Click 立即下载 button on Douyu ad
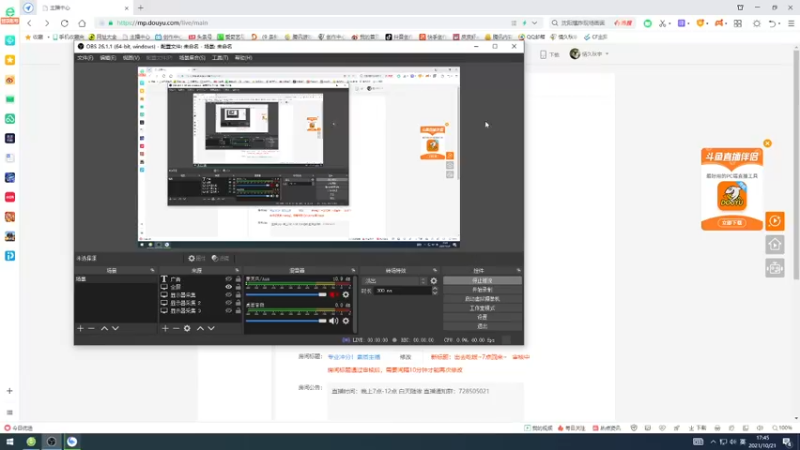The image size is (800, 450). pos(732,223)
